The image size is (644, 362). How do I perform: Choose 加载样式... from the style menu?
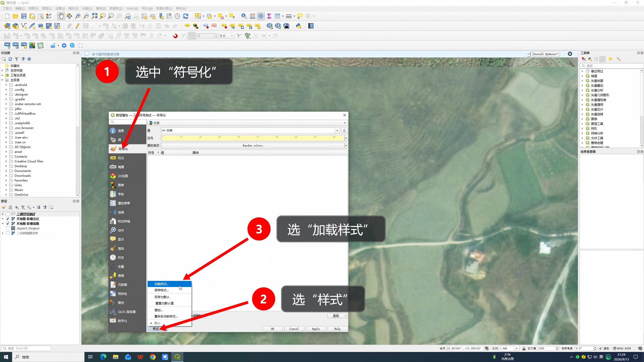pos(170,284)
